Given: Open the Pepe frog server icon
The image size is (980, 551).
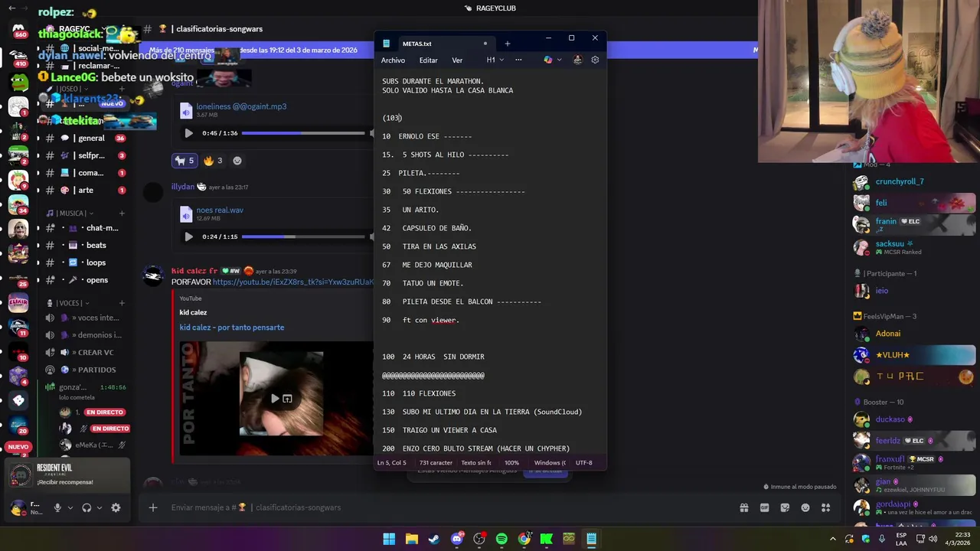Looking at the screenshot, I should point(18,80).
